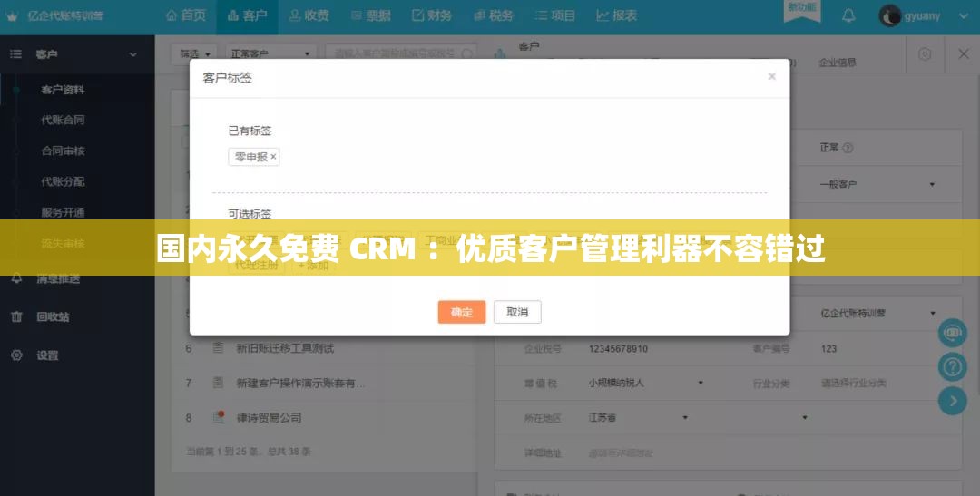Open 财务 in top navigation
Viewport: 980px width, 496px height.
pyautogui.click(x=431, y=15)
